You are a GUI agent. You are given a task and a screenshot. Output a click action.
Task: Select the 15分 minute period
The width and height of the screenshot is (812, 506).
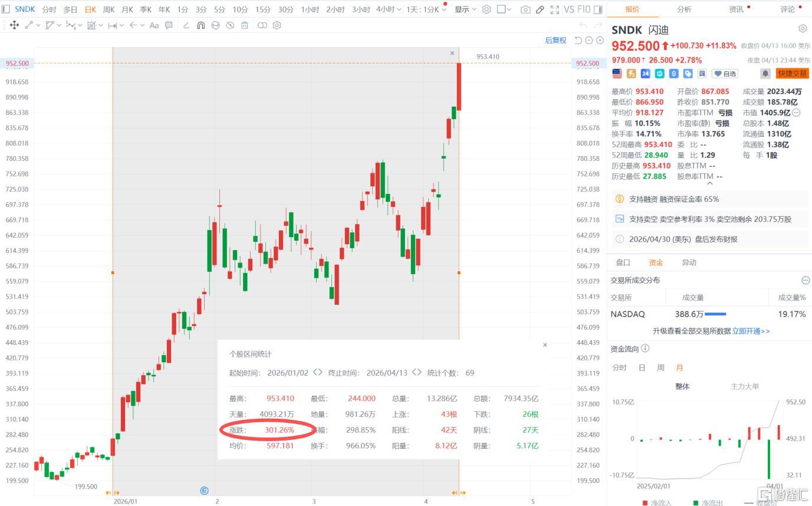coord(263,9)
